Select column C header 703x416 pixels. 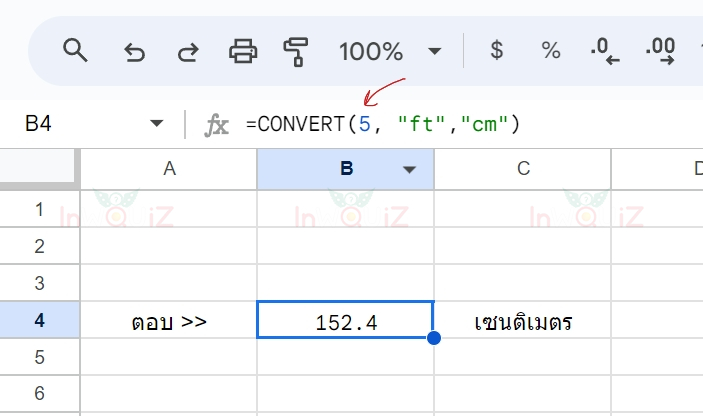(x=522, y=169)
